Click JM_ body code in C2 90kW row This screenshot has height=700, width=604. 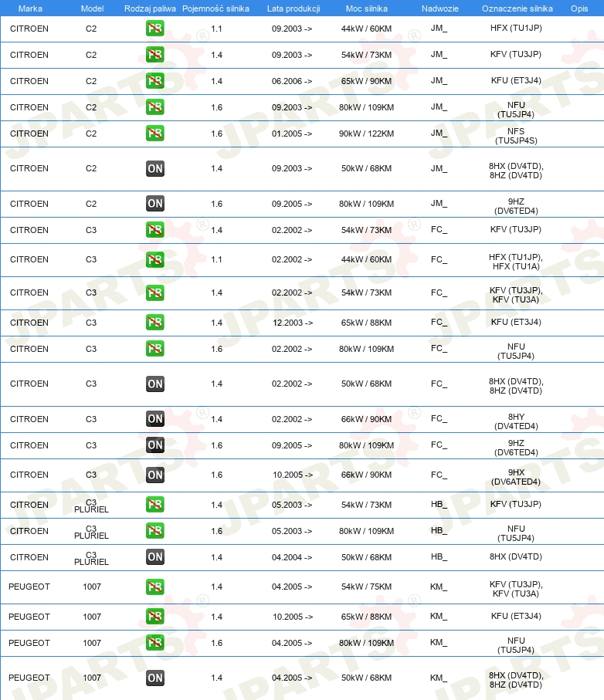pyautogui.click(x=439, y=133)
